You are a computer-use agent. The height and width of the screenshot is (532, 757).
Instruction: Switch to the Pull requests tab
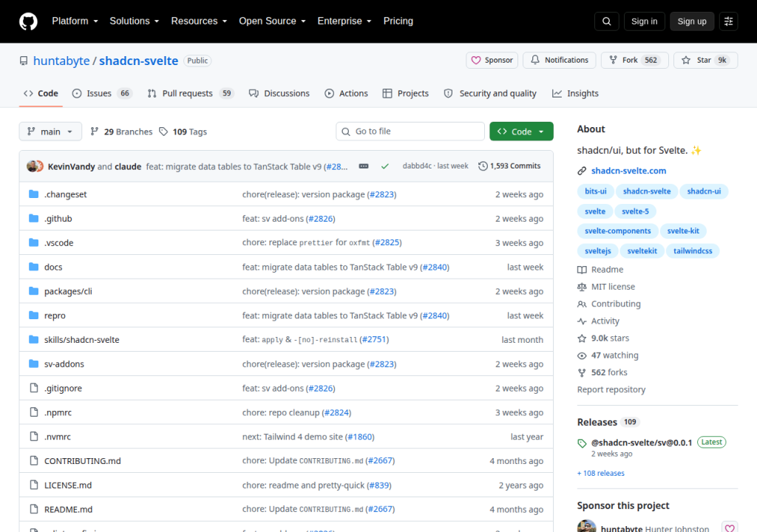tap(191, 94)
